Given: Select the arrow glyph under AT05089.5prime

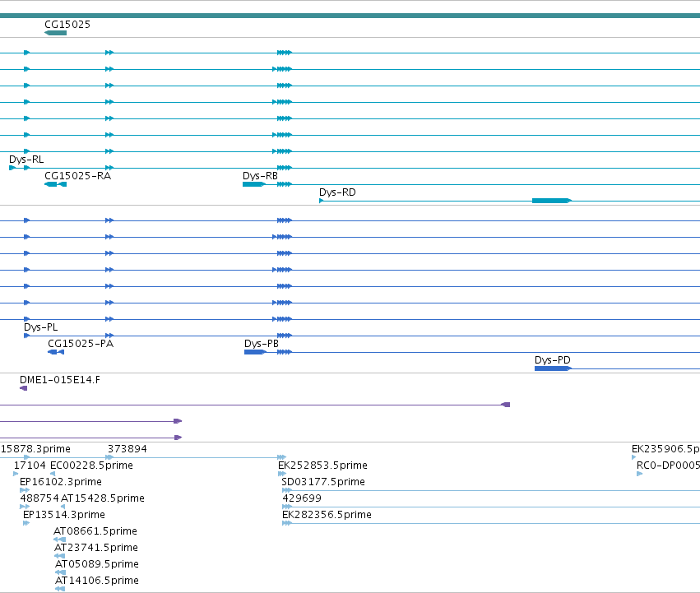Looking at the screenshot, I should coord(61,572).
